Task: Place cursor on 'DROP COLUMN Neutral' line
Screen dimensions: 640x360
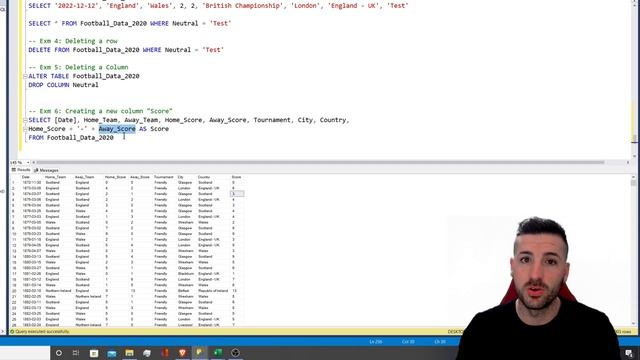Action: (x=63, y=85)
